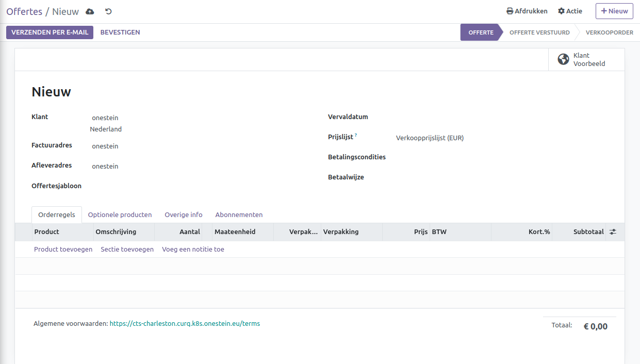Viewport: 640px width, 364px height.
Task: Click the Afdrukken printer button
Action: tap(527, 11)
